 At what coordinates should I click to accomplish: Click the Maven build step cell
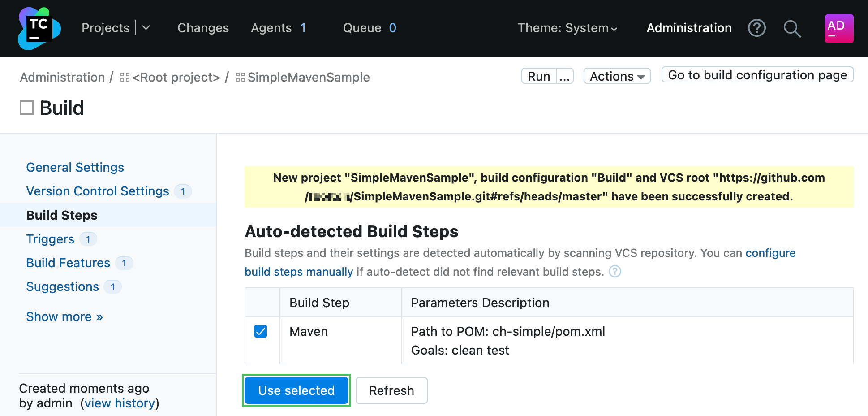341,340
